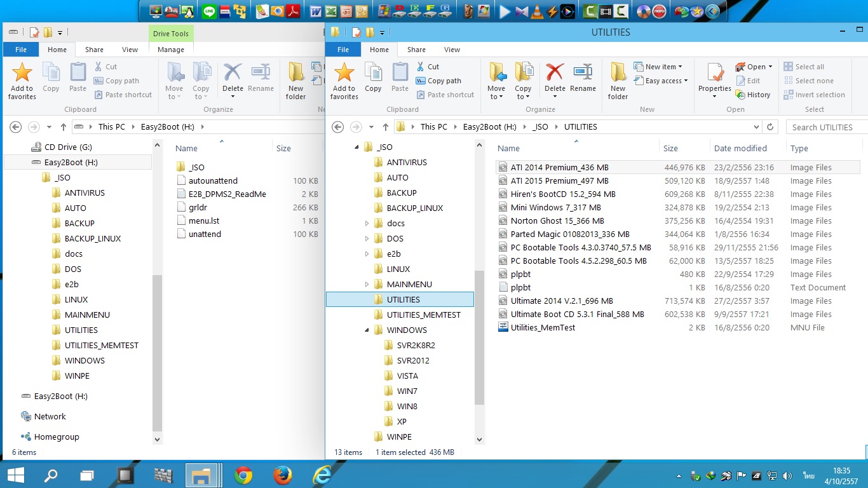Screen dimensions: 868x488
Task: Open the File tab in UTILITIES window
Action: tap(343, 50)
